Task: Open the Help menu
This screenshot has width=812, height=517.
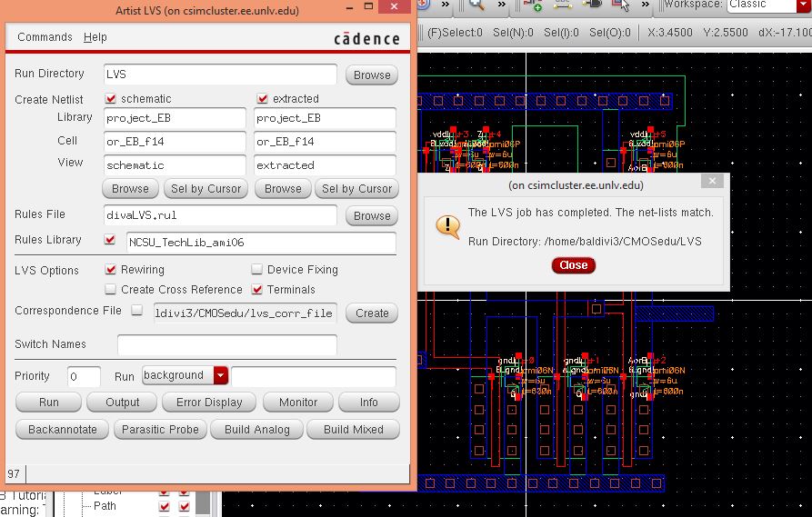Action: tap(95, 37)
